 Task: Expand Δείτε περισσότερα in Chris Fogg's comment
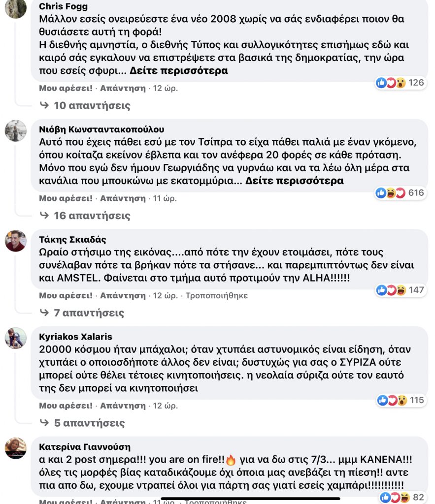[x=179, y=70]
